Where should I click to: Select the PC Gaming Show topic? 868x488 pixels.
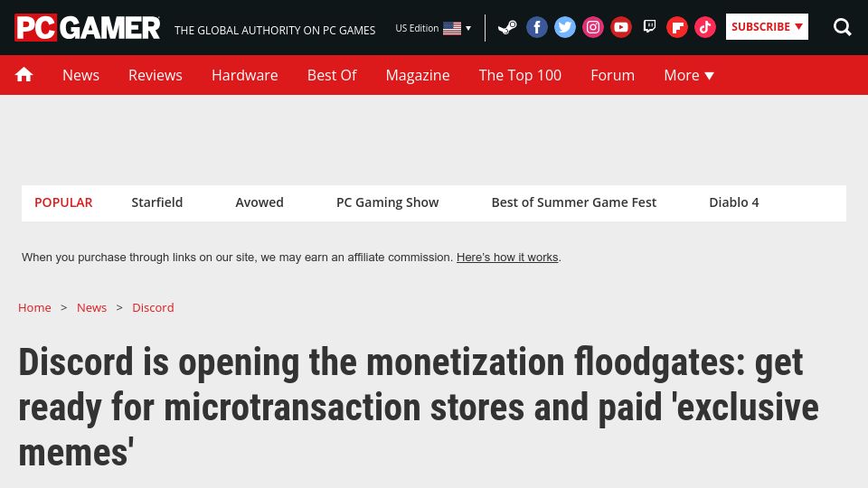point(388,202)
